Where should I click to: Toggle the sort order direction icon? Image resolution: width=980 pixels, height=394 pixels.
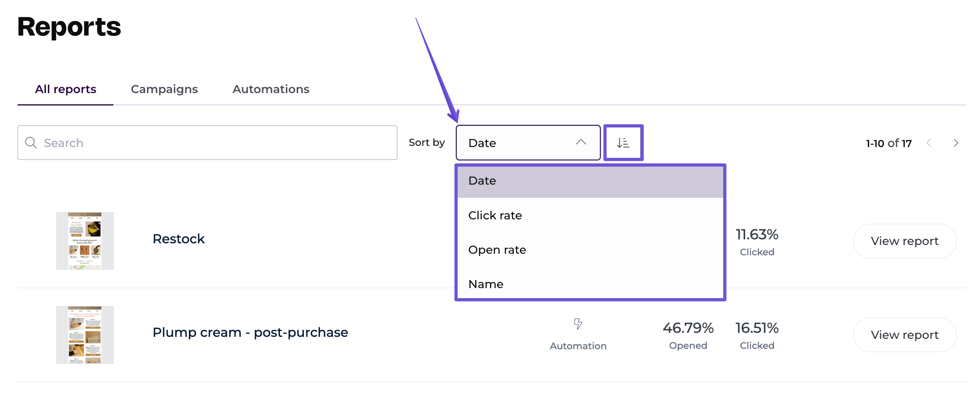(x=623, y=143)
